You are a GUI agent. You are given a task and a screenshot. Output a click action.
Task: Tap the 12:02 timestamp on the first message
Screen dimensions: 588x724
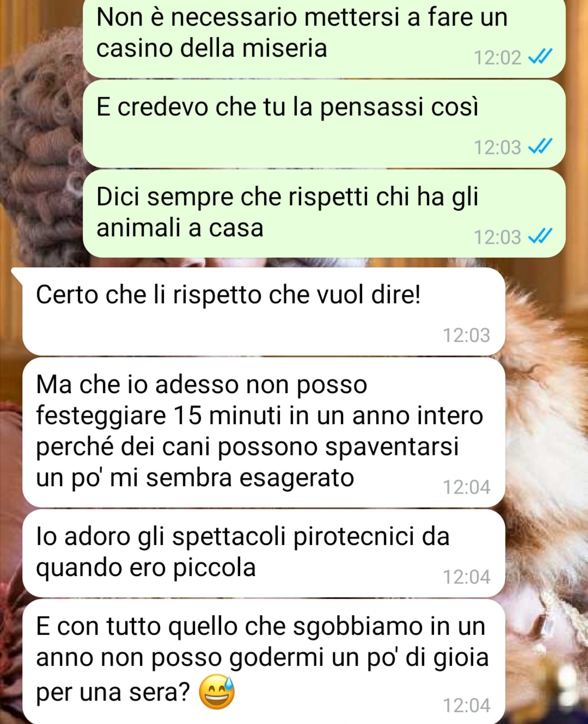click(498, 57)
